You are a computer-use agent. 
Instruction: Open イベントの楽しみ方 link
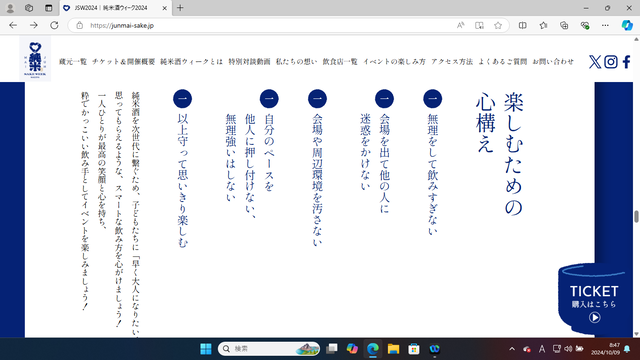[394, 62]
